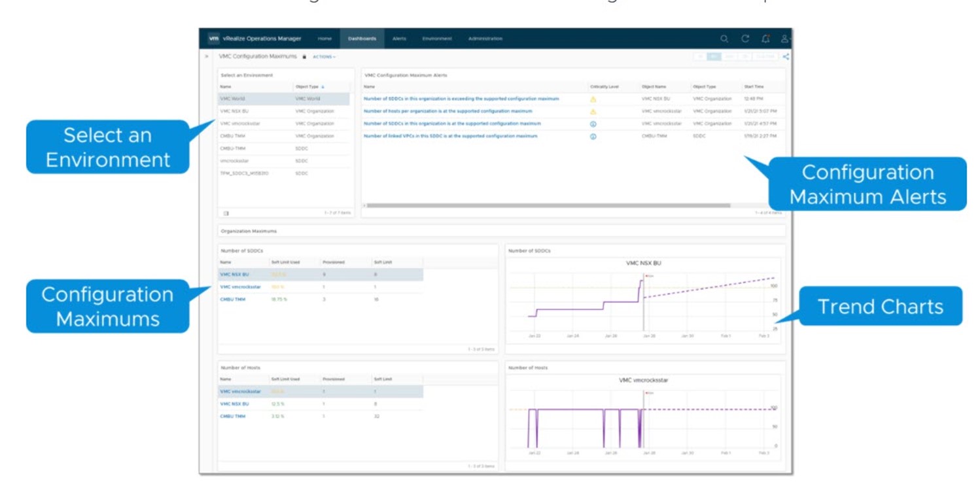Screen dimensions: 980x497
Task: Click 18.75 % value in SDDCs table
Action: [x=279, y=300]
